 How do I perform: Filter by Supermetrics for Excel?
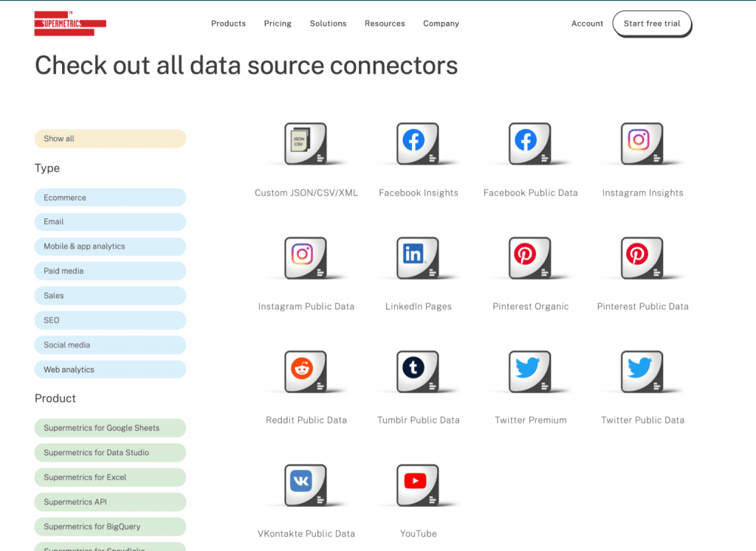[111, 477]
